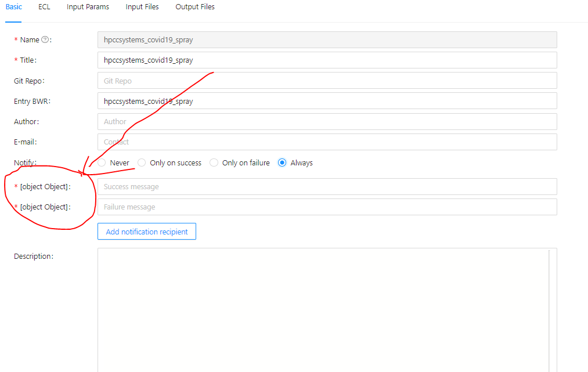588x372 pixels.
Task: Click into the Title input field
Action: click(327, 60)
